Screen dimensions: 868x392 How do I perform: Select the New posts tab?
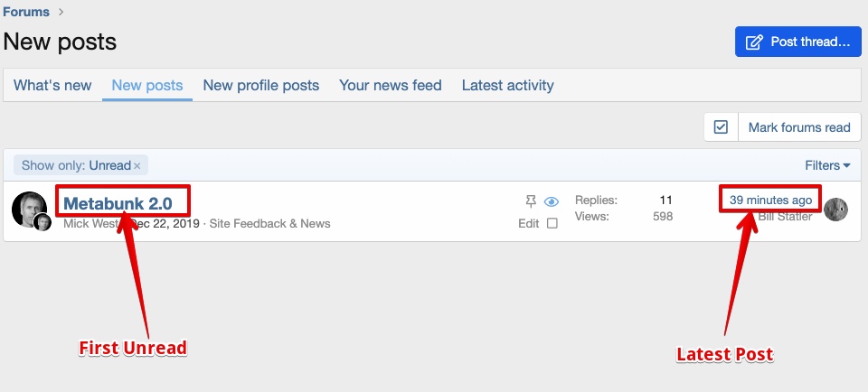[x=147, y=85]
